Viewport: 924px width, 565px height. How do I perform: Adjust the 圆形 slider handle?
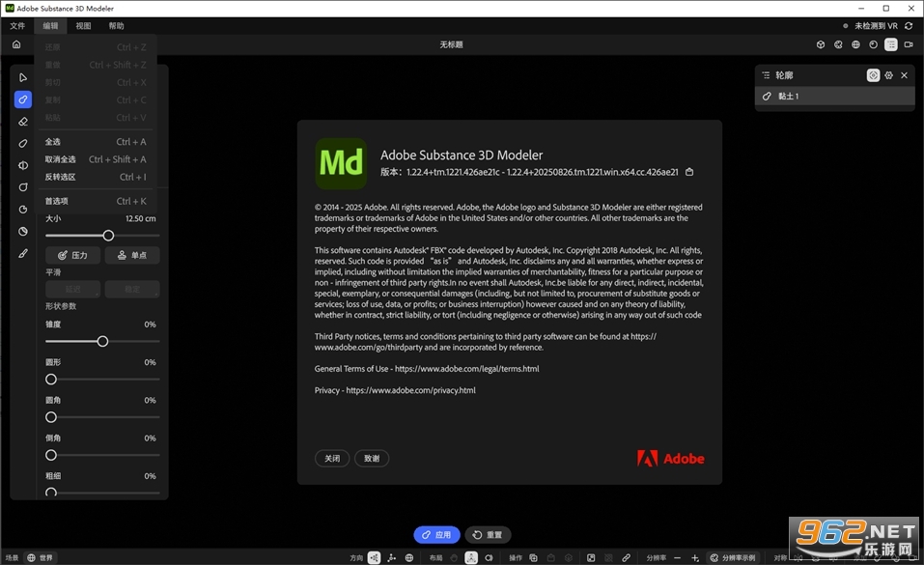coord(51,380)
